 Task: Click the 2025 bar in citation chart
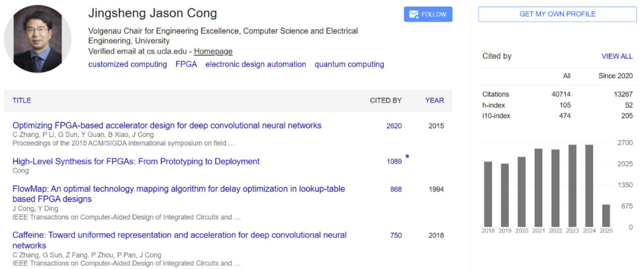[x=606, y=215]
